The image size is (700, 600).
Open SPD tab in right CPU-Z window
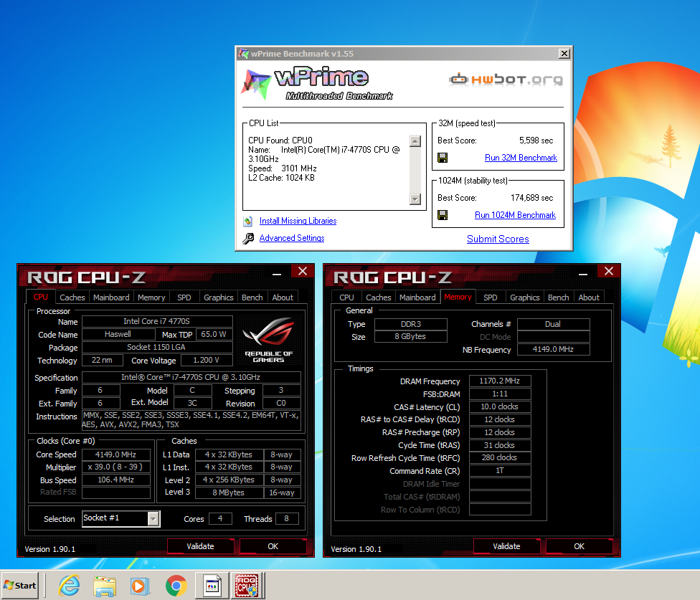[490, 297]
